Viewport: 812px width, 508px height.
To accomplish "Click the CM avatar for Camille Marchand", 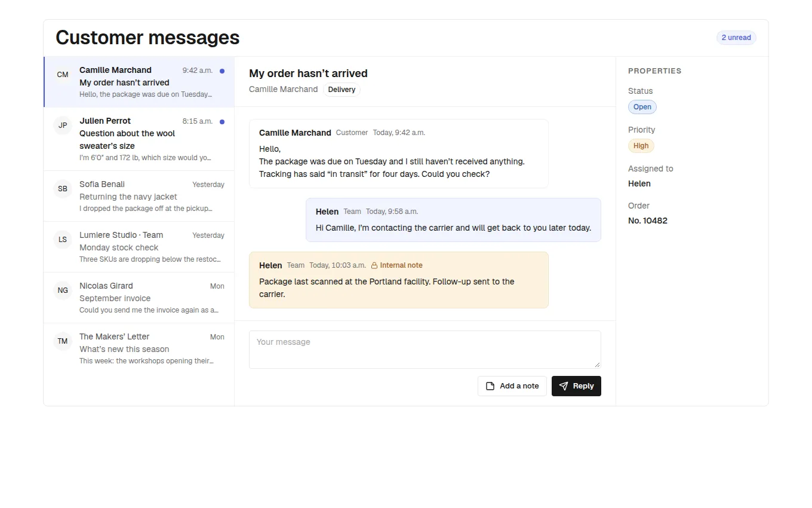I will 63,75.
